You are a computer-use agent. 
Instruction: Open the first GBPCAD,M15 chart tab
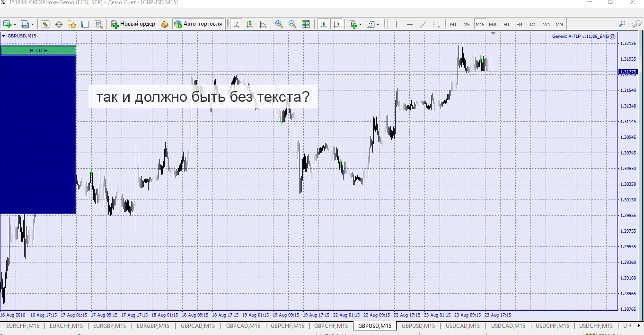pos(198,326)
